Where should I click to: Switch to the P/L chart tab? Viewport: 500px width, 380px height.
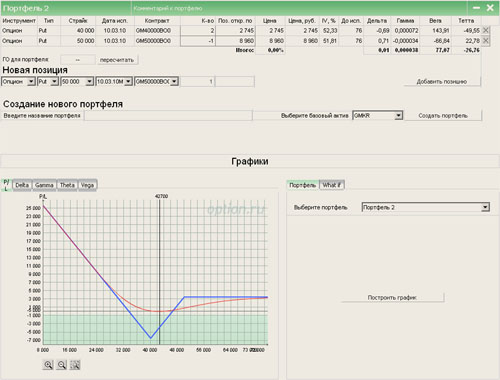tap(6, 185)
